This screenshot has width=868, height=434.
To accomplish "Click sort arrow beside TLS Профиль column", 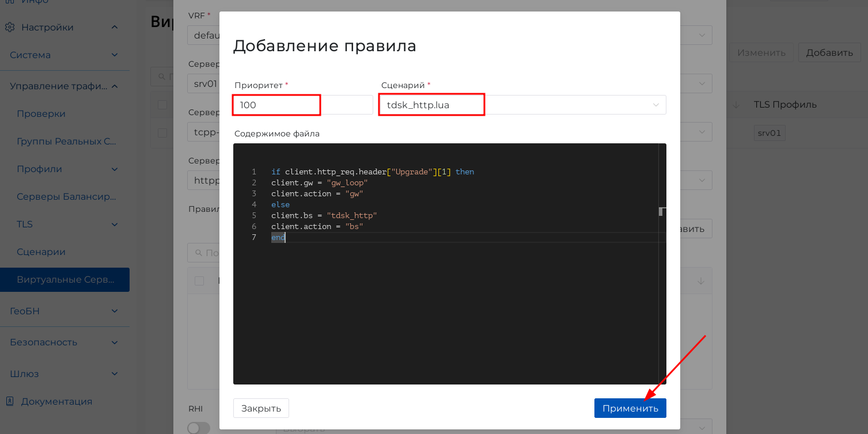I will click(736, 105).
